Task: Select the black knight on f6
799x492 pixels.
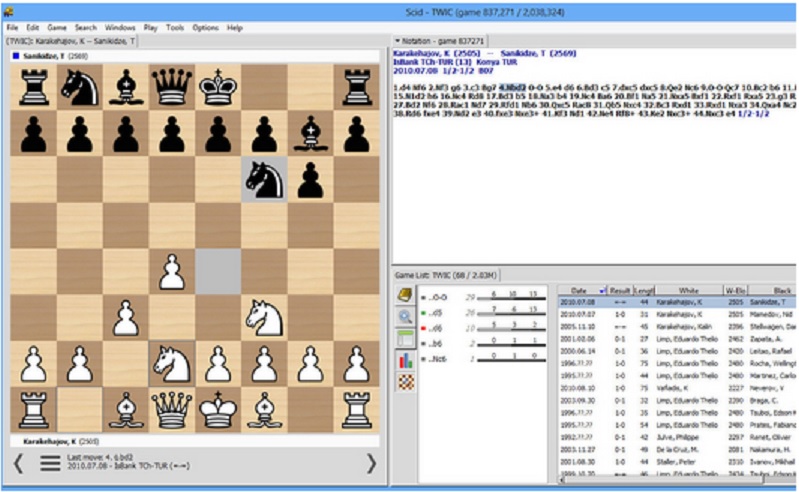Action: pos(264,180)
